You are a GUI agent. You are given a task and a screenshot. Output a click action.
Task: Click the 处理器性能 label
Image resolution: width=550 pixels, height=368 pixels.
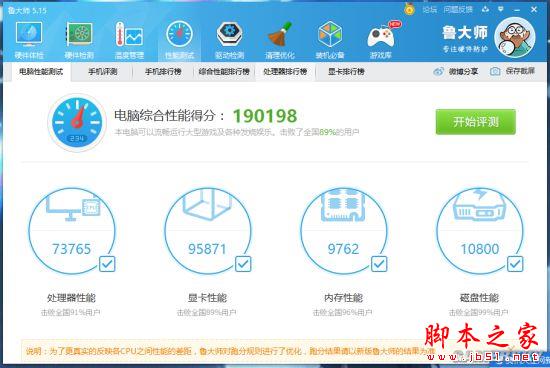click(x=71, y=298)
